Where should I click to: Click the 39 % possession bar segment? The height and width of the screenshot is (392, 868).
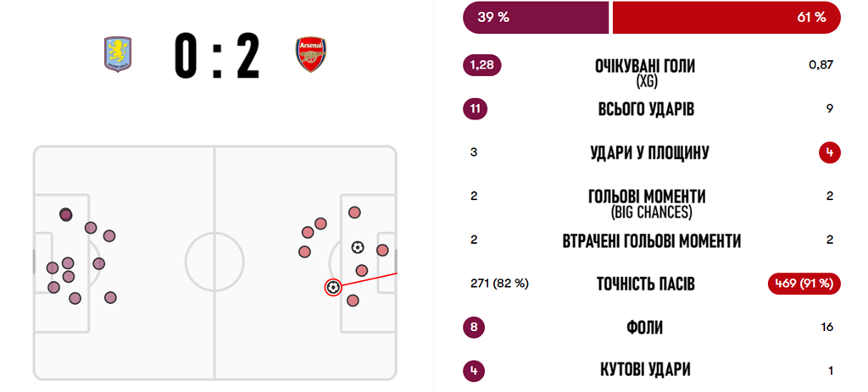pos(536,17)
